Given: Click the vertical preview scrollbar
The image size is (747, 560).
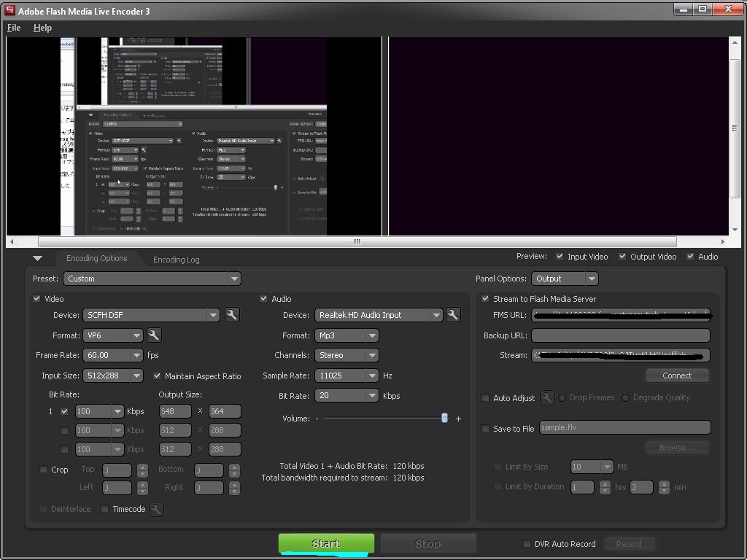Looking at the screenshot, I should (735, 128).
